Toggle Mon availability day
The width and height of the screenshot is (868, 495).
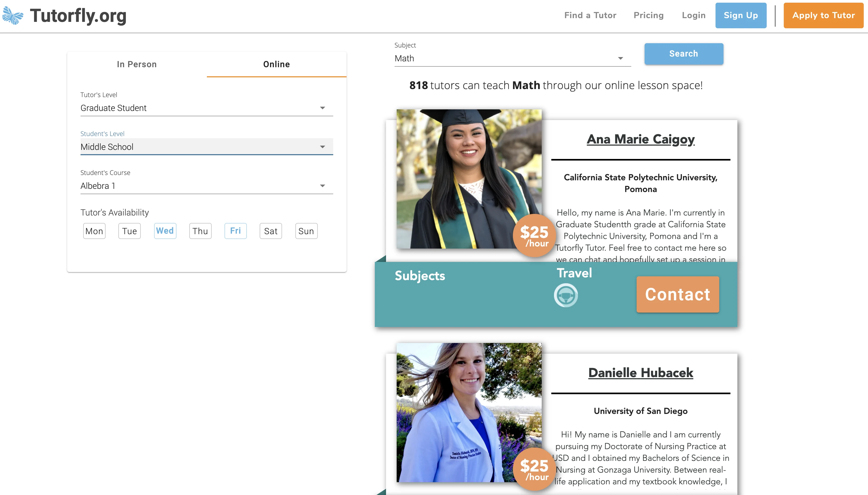[94, 231]
